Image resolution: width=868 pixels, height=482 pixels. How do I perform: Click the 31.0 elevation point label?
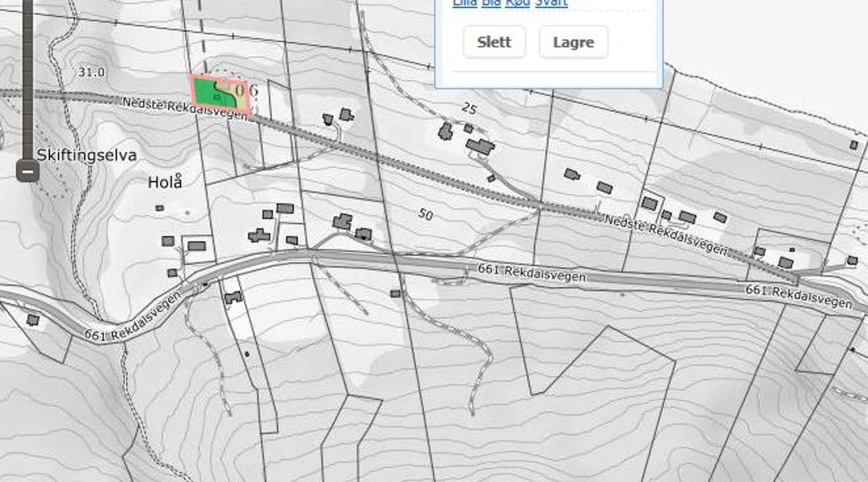click(91, 72)
